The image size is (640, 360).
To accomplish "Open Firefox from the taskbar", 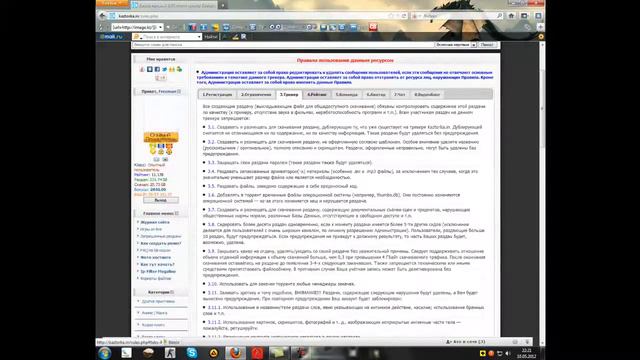I will (236, 353).
